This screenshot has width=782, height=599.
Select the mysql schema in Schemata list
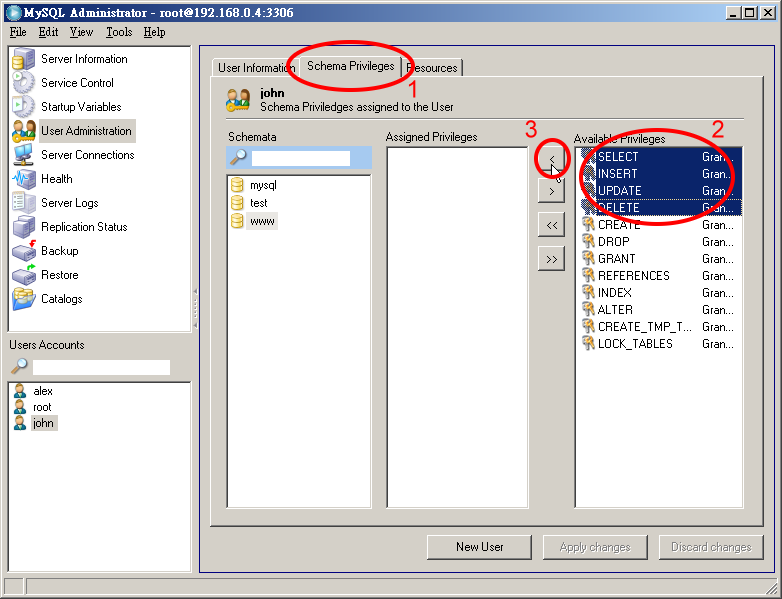coord(263,185)
